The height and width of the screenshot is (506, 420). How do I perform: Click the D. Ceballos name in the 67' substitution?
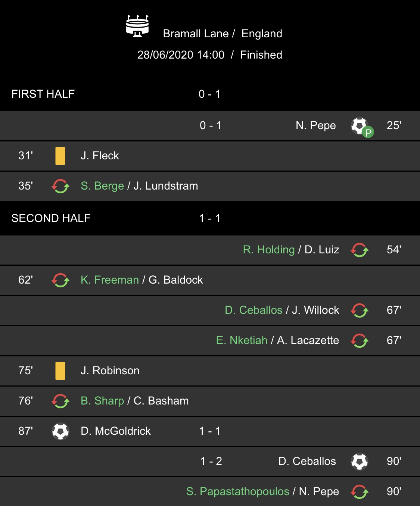point(253,310)
